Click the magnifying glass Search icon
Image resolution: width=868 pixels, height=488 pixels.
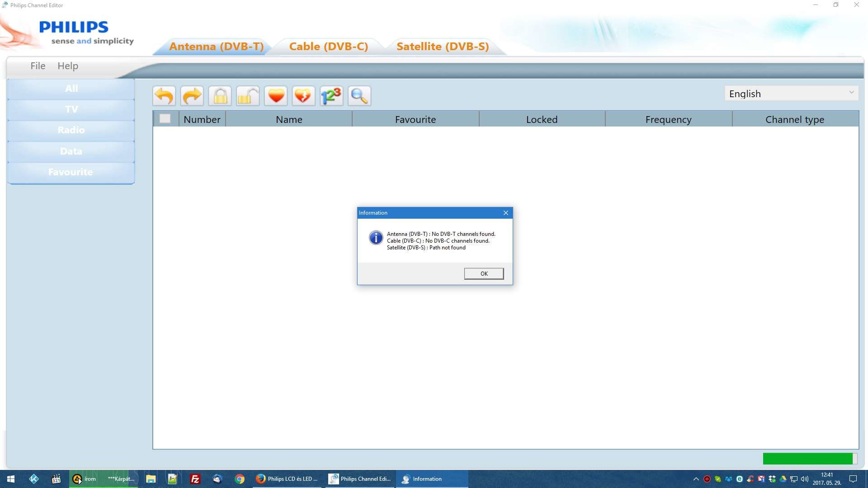359,96
